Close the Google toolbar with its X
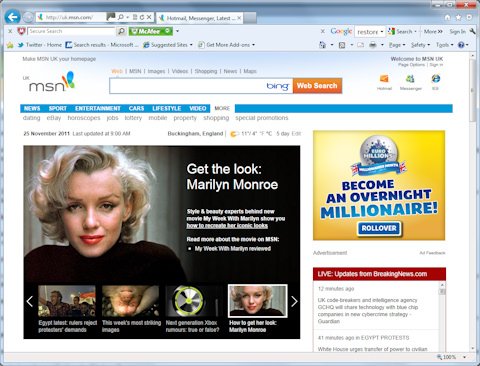Image resolution: width=480 pixels, height=366 pixels. click(x=322, y=31)
